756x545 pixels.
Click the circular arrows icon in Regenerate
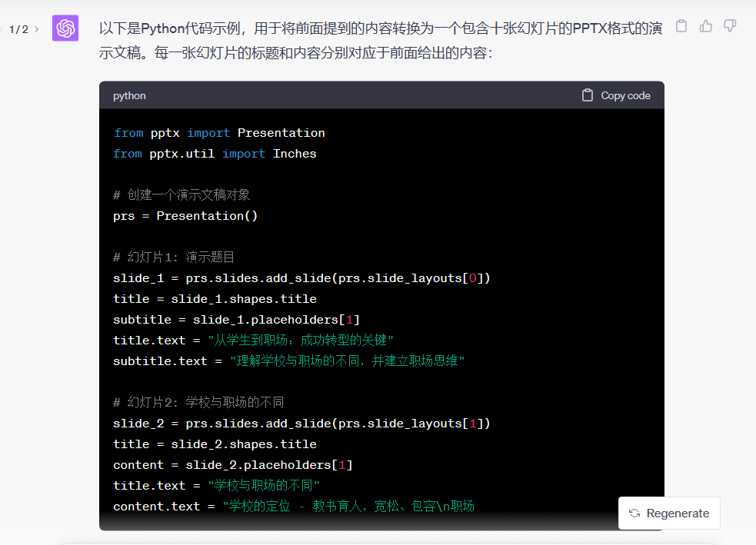tap(634, 513)
